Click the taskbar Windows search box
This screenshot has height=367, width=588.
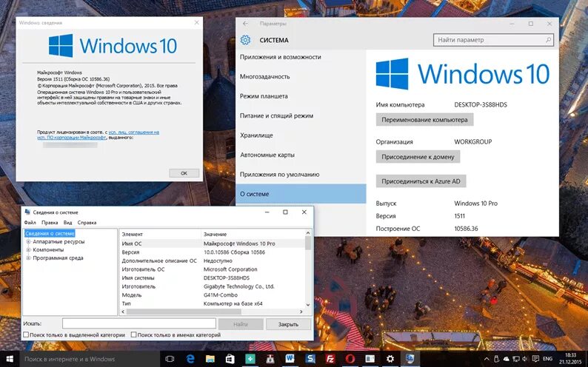point(90,359)
